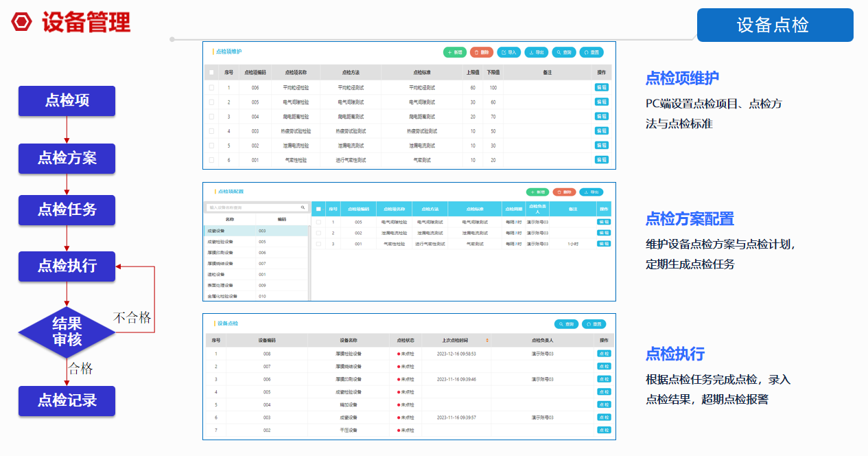Click the 重置 reset button in 点检项维护

tap(591, 52)
